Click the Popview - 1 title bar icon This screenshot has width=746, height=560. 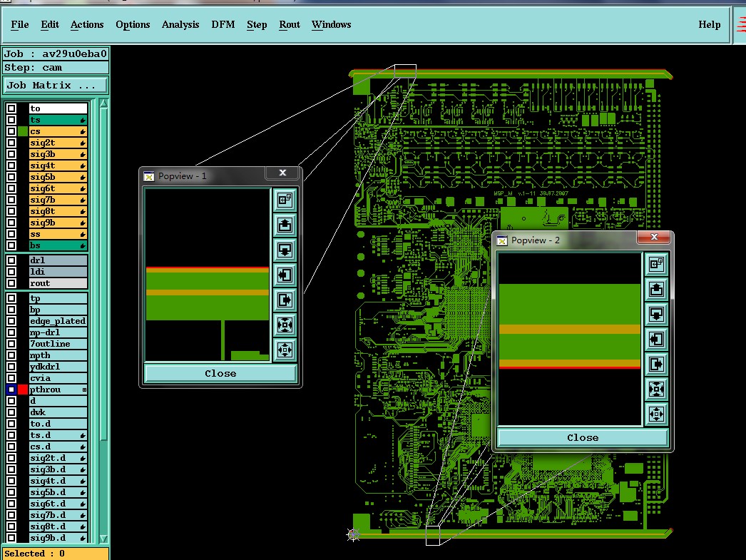click(x=149, y=176)
